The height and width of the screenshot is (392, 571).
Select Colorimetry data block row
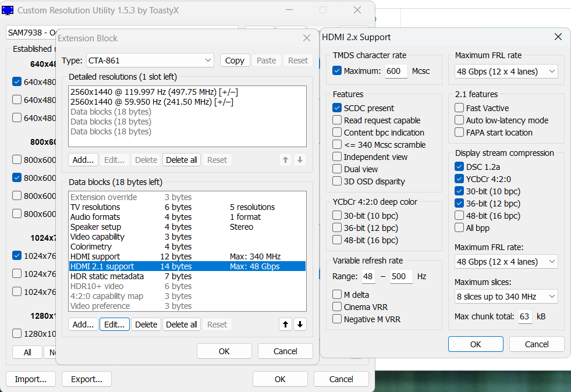(187, 247)
